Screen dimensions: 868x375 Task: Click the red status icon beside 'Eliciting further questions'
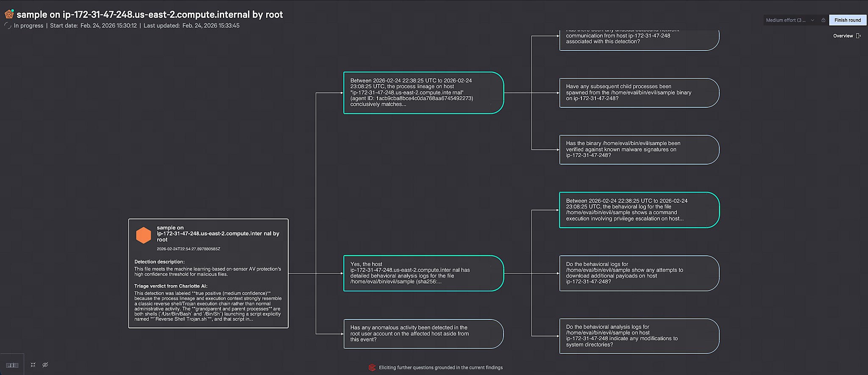(372, 367)
